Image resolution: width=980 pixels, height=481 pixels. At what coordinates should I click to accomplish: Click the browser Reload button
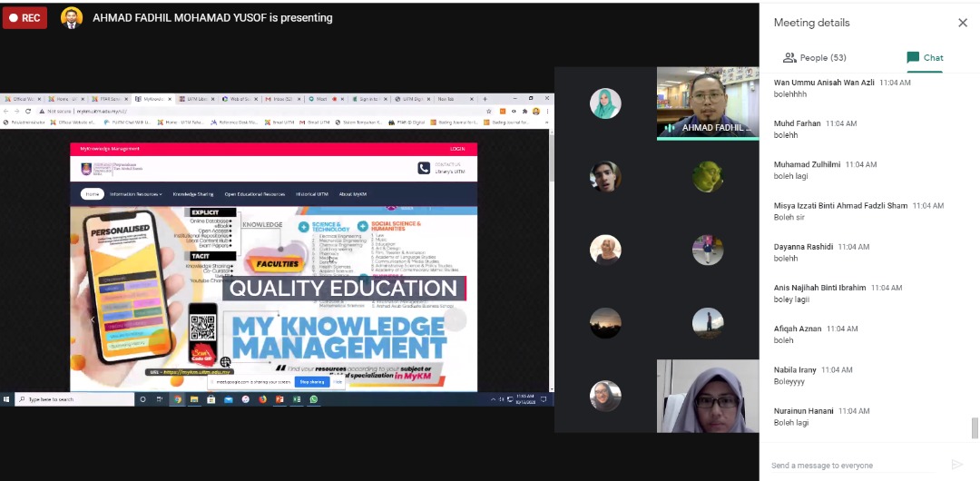tap(28, 111)
